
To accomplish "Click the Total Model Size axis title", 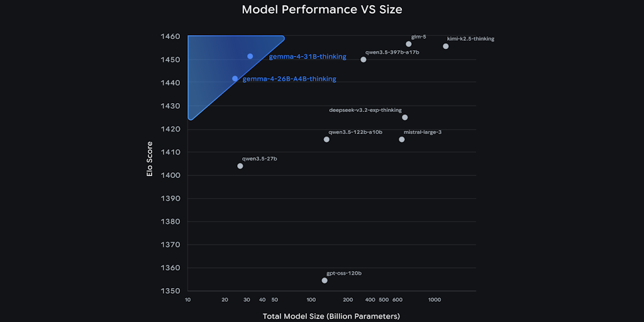I will [331, 316].
